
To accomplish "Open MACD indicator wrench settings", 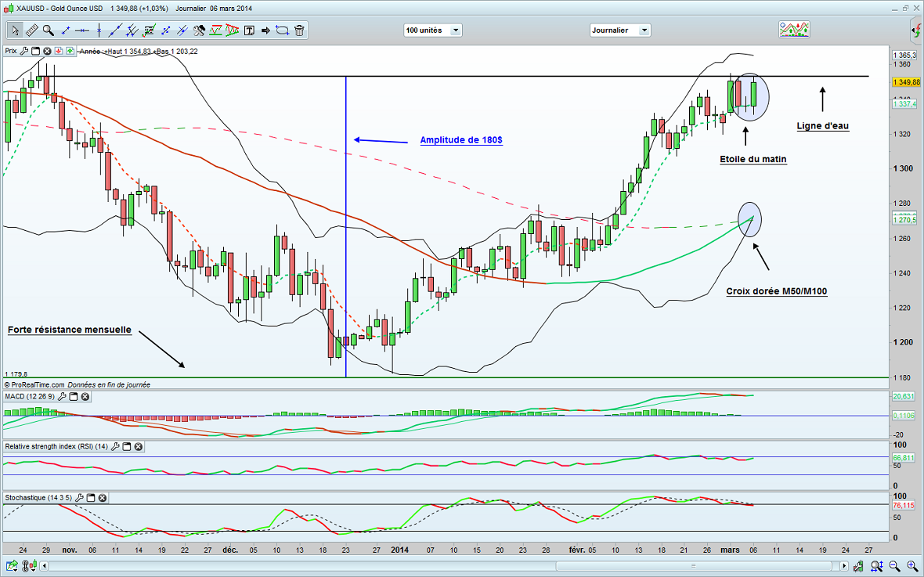I will [61, 397].
